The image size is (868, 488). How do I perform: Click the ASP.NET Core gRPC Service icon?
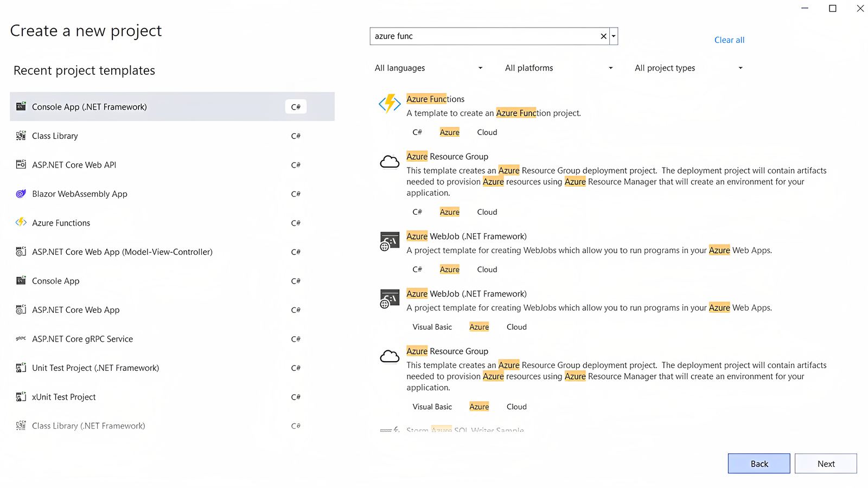(x=21, y=338)
